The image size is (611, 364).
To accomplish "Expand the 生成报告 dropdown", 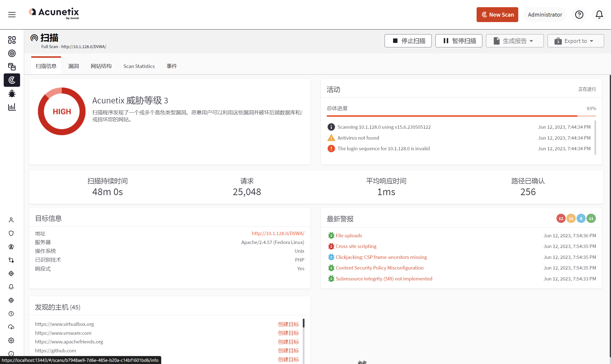I will pyautogui.click(x=515, y=41).
